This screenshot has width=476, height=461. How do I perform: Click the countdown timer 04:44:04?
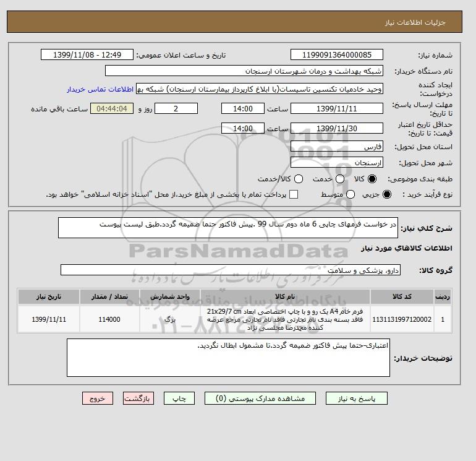pos(112,108)
